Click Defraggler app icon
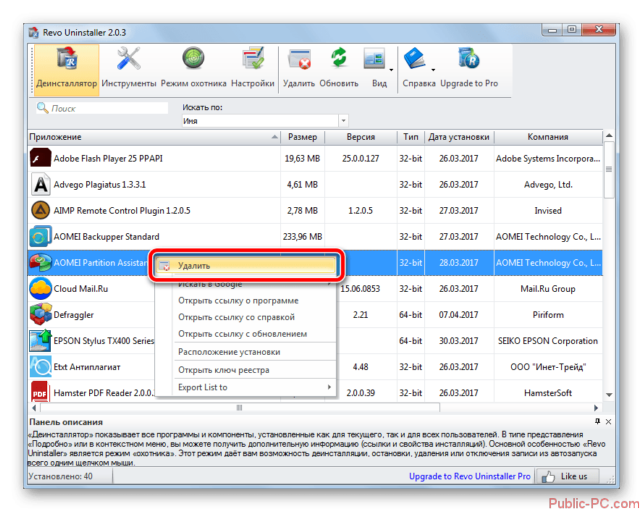This screenshot has height=512, width=643. (40, 315)
